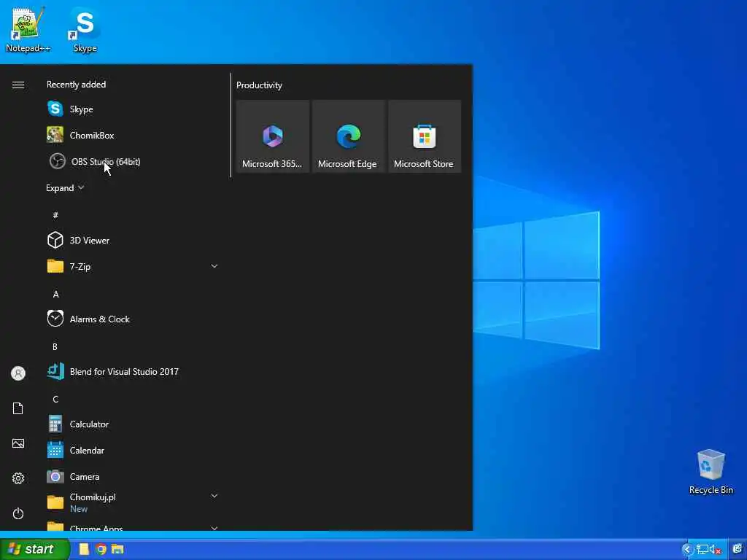Launch ChomikBox from Recently added

tap(133, 135)
